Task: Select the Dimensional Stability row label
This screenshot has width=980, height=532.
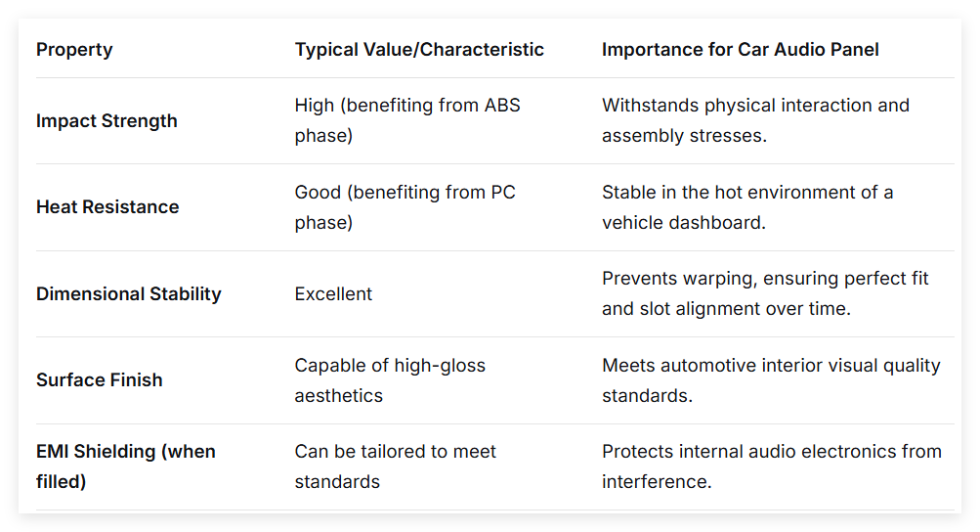Action: coord(129,294)
